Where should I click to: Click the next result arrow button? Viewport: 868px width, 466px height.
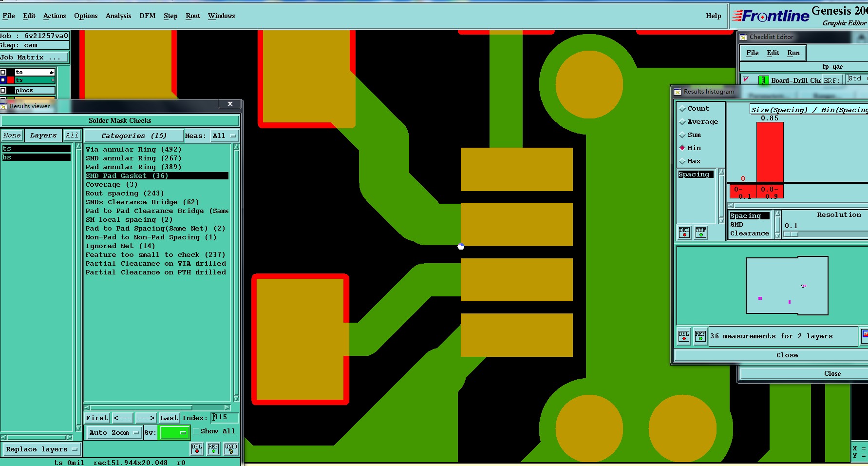[x=146, y=418]
